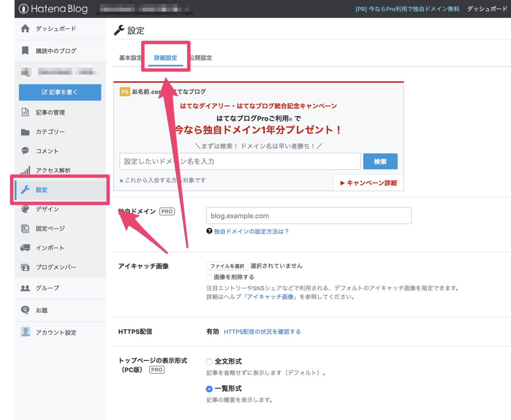Screen dimensions: 511x420
Task: Click the Q bubble icon for お題
Action: click(25, 310)
